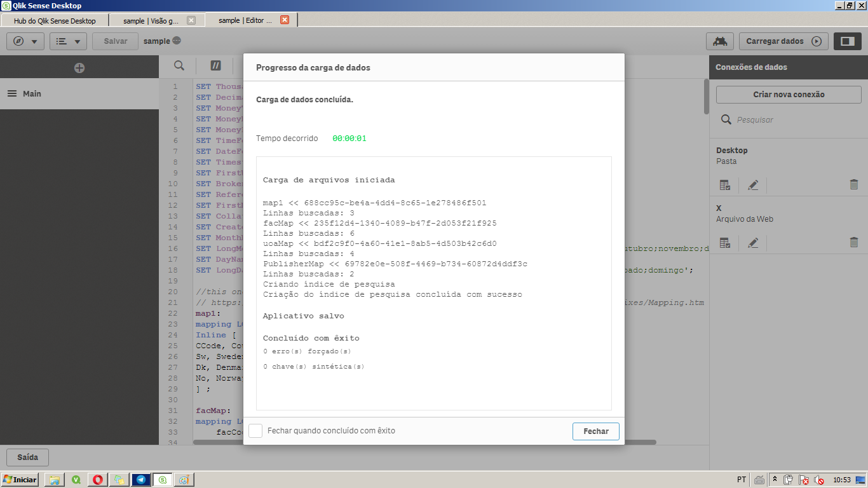This screenshot has width=868, height=488.
Task: Click the Fechar button in the dialog
Action: click(596, 431)
